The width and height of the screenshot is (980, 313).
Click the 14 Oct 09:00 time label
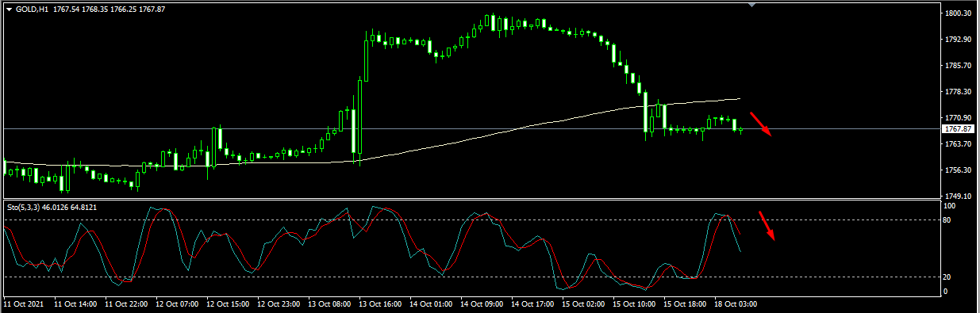(482, 303)
